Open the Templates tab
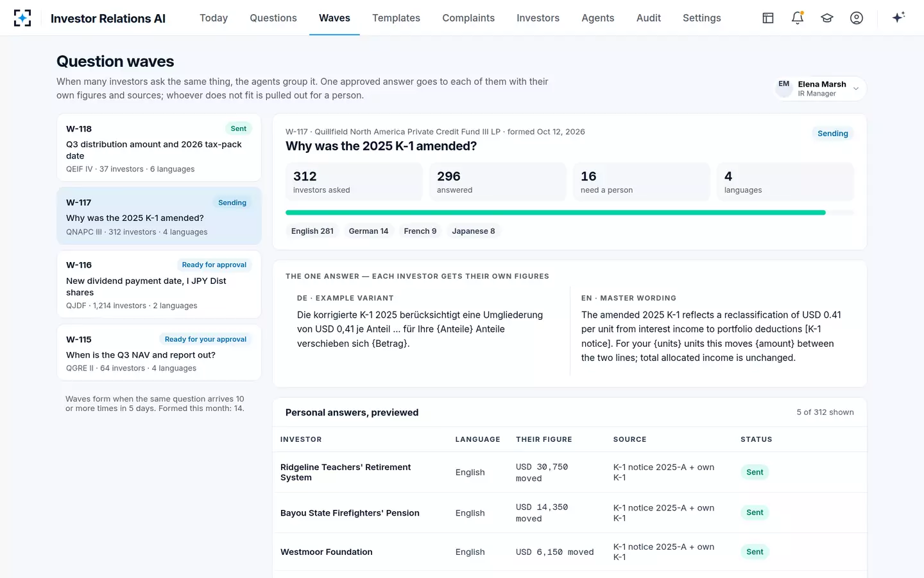This screenshot has width=924, height=578. 396,18
